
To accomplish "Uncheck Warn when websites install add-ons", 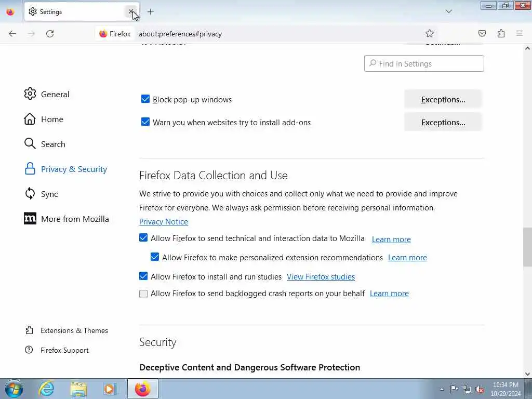I will (145, 122).
